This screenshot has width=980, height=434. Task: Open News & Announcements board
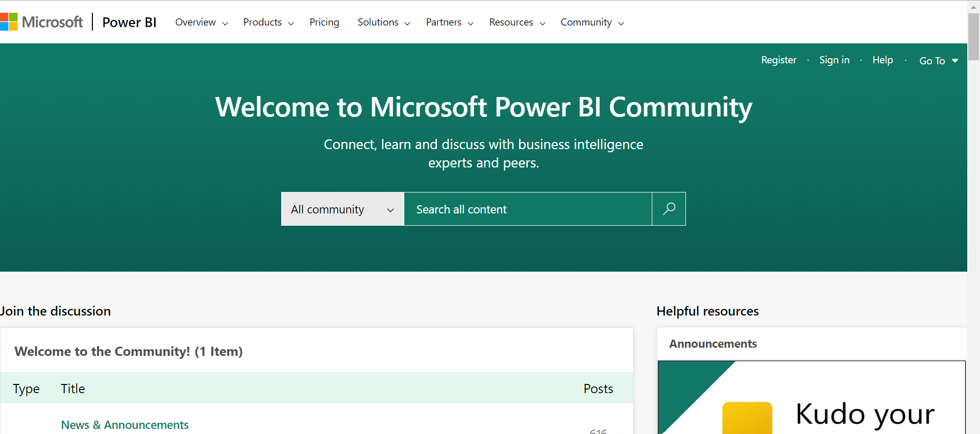[x=125, y=425]
